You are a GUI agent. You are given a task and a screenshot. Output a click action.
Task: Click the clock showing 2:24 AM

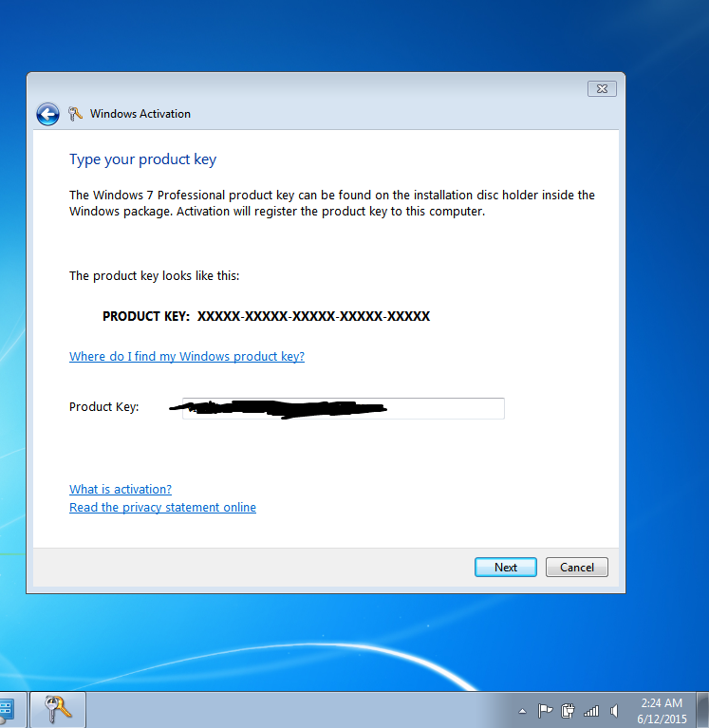click(x=662, y=711)
